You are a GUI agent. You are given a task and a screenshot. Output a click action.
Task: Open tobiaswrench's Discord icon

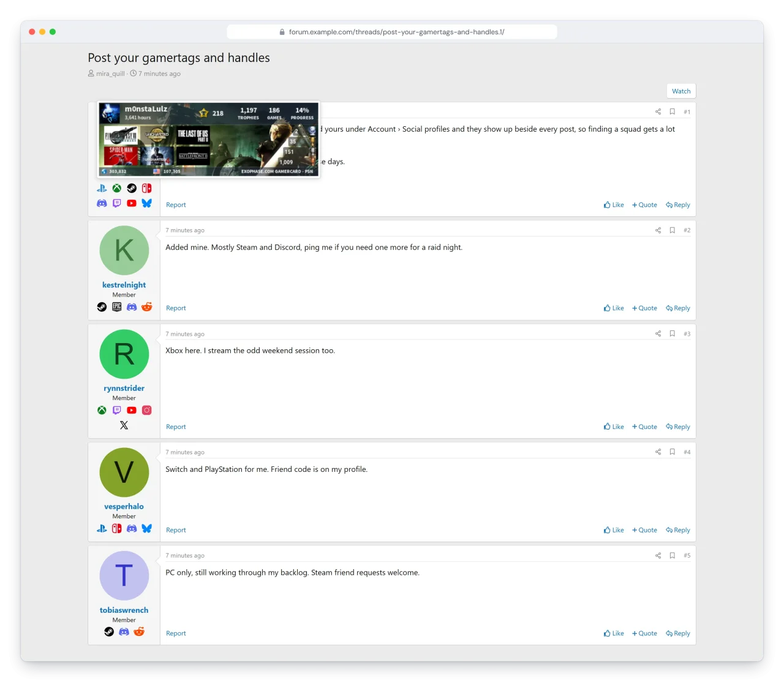124,632
